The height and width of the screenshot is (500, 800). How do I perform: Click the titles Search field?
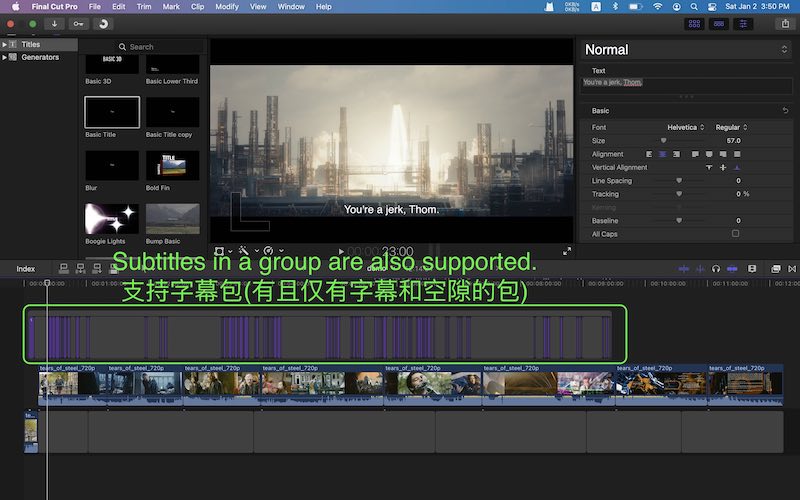pyautogui.click(x=143, y=46)
